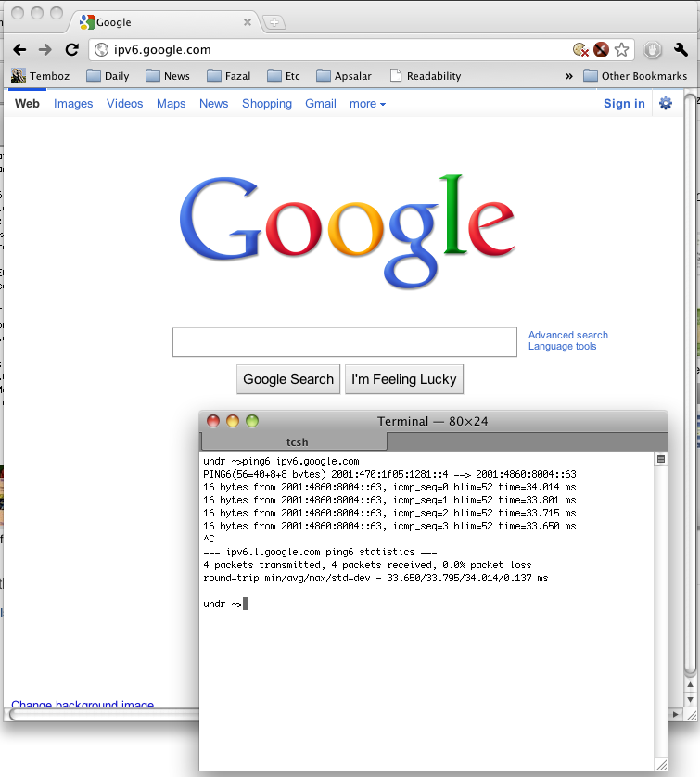Open the Advanced search link
This screenshot has height=777, width=700.
pyautogui.click(x=567, y=335)
